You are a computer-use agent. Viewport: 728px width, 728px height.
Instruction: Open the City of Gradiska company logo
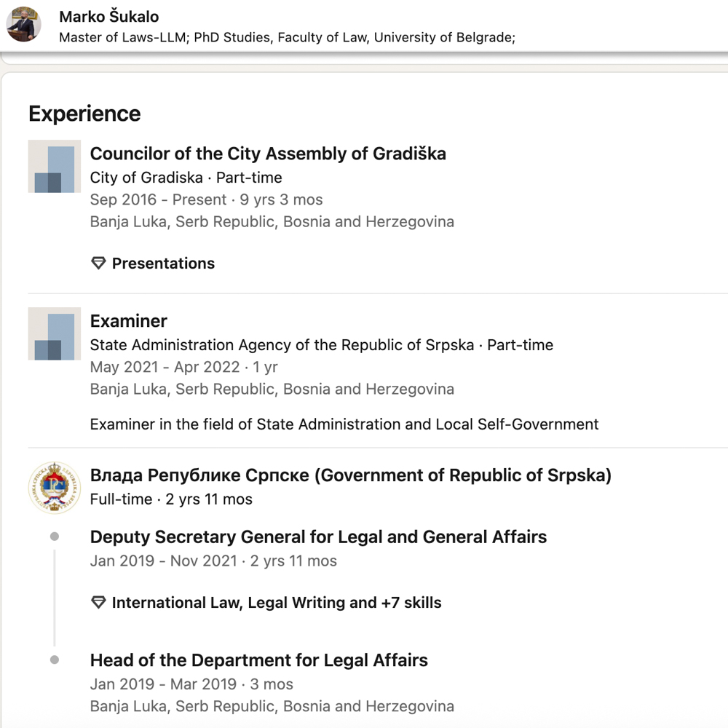tap(55, 167)
